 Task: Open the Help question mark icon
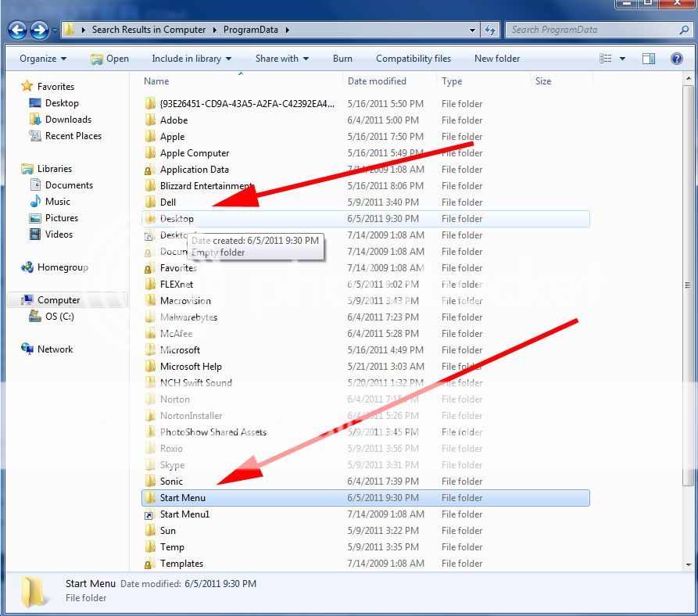(x=677, y=59)
